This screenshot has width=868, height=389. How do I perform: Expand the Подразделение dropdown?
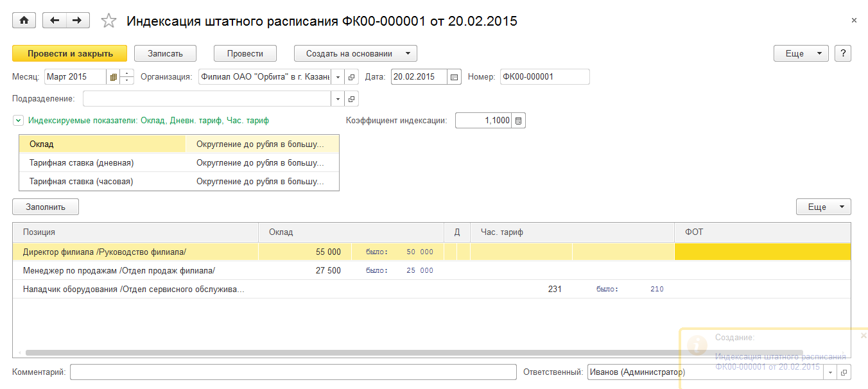click(338, 99)
